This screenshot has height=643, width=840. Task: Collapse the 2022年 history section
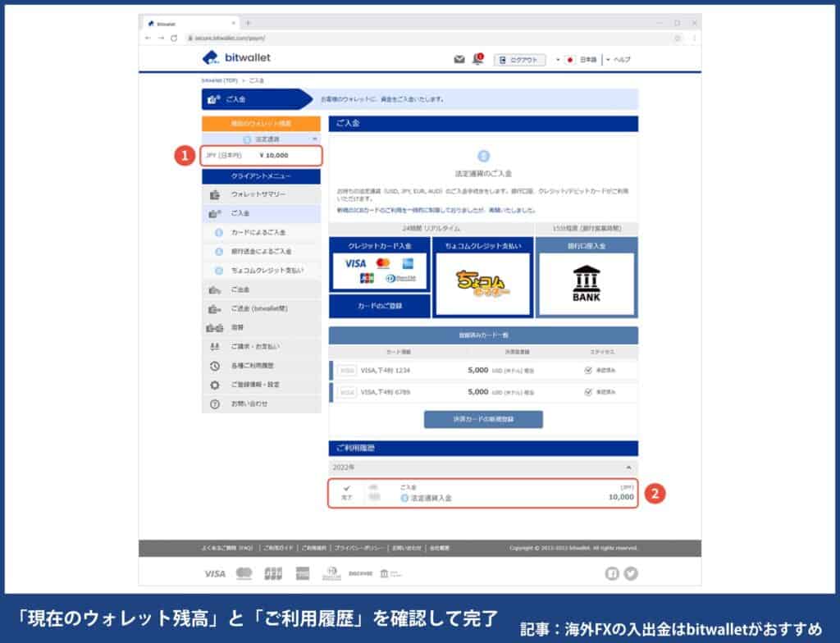[x=628, y=467]
